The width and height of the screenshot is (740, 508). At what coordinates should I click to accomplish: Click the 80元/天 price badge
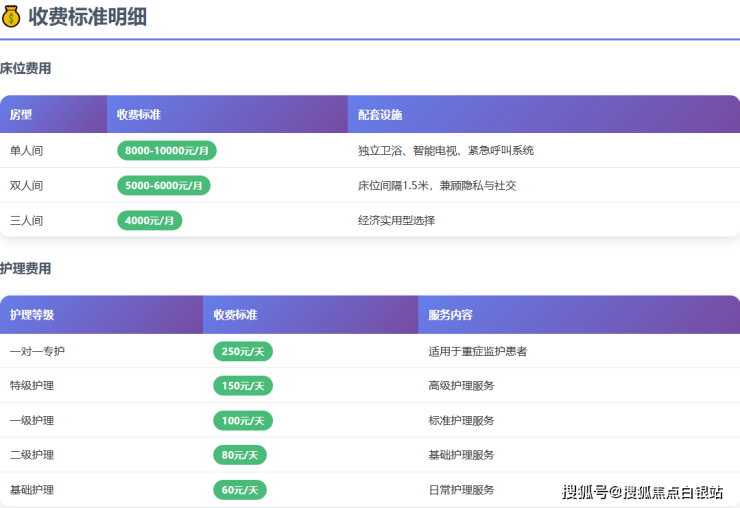[x=239, y=455]
